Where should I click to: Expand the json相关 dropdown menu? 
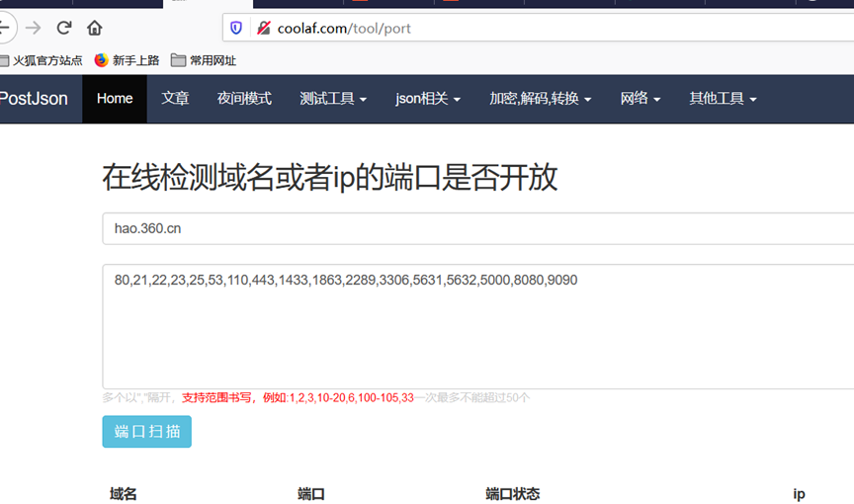click(x=428, y=99)
